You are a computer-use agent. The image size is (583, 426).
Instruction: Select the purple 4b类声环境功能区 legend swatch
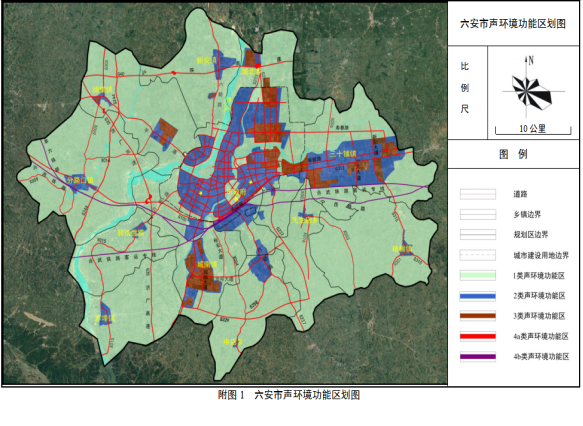(x=477, y=356)
